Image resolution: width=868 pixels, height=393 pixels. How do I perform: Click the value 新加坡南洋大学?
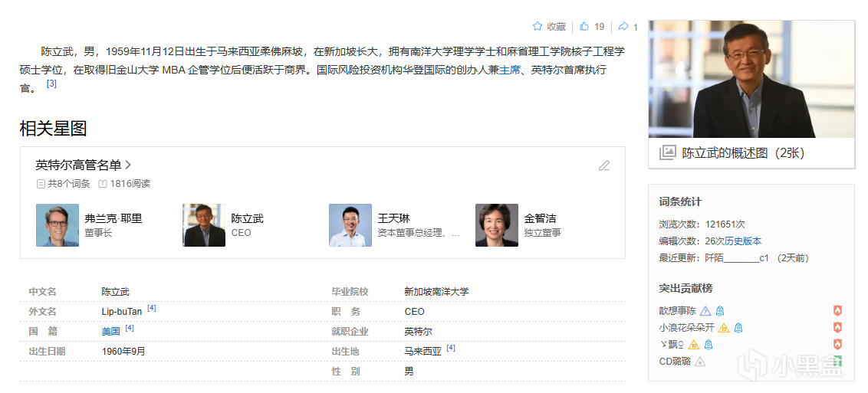coord(436,291)
